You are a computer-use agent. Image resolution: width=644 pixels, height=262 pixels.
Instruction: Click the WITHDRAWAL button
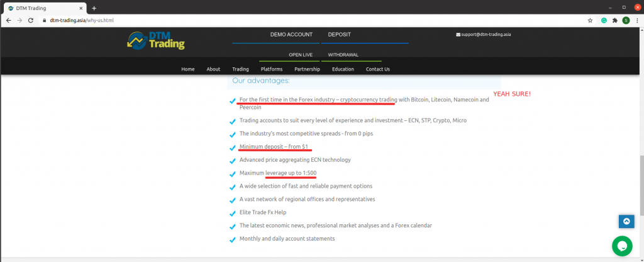tap(343, 55)
